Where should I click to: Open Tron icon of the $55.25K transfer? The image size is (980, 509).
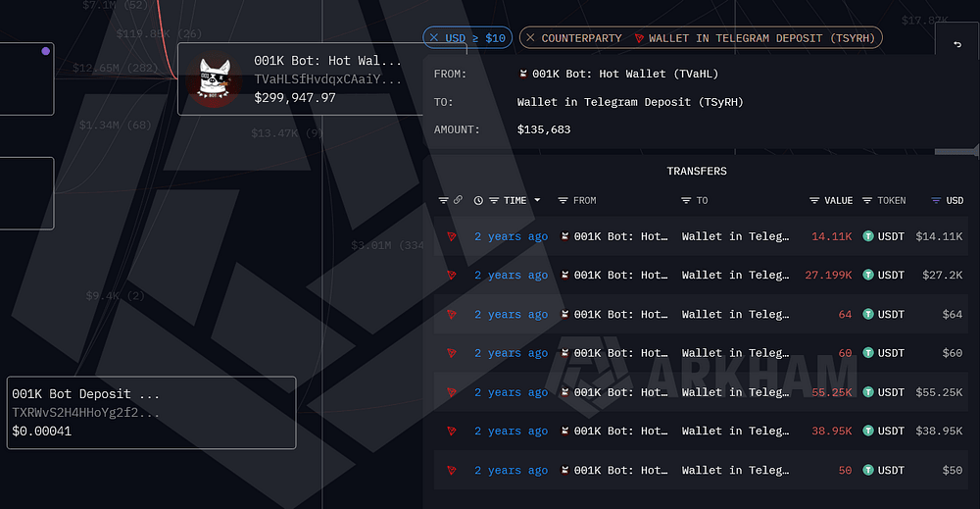(451, 392)
